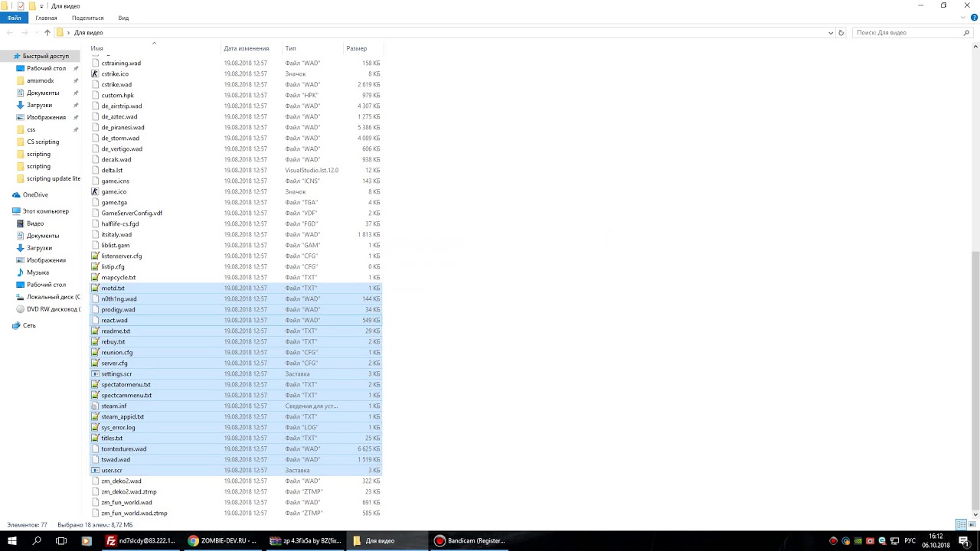Select Этот компьютер in navigation pane
Viewport: 980px width, 551px height.
coord(45,211)
